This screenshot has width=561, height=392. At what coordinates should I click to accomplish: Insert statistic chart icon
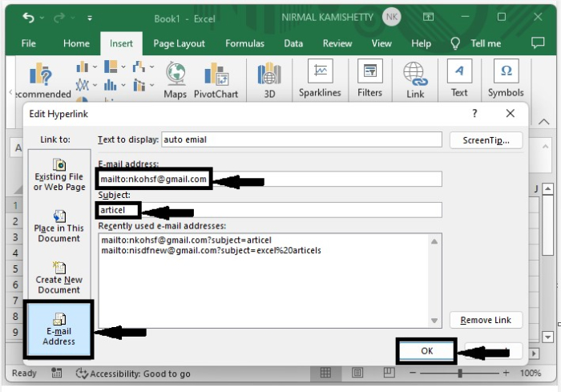[x=111, y=85]
